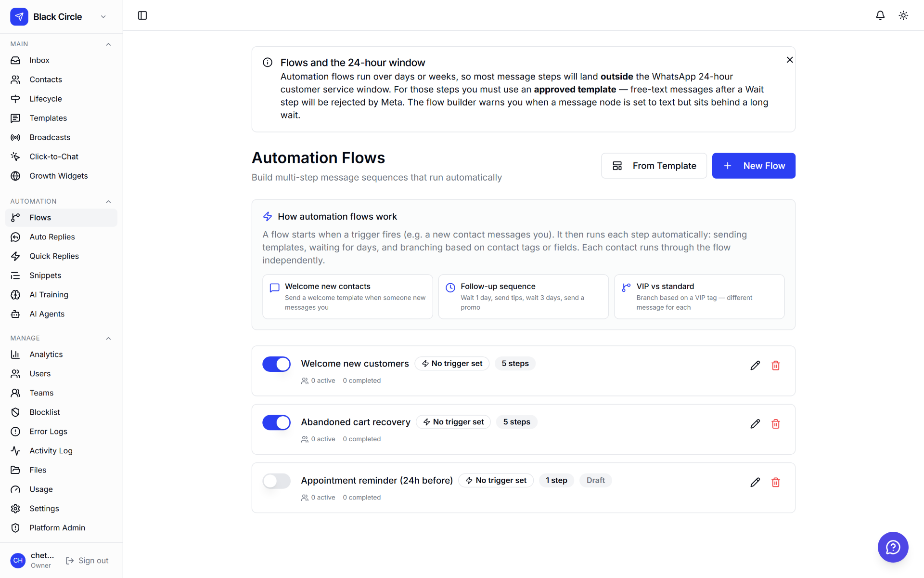Dismiss the 24-hour window notice

[x=790, y=60]
